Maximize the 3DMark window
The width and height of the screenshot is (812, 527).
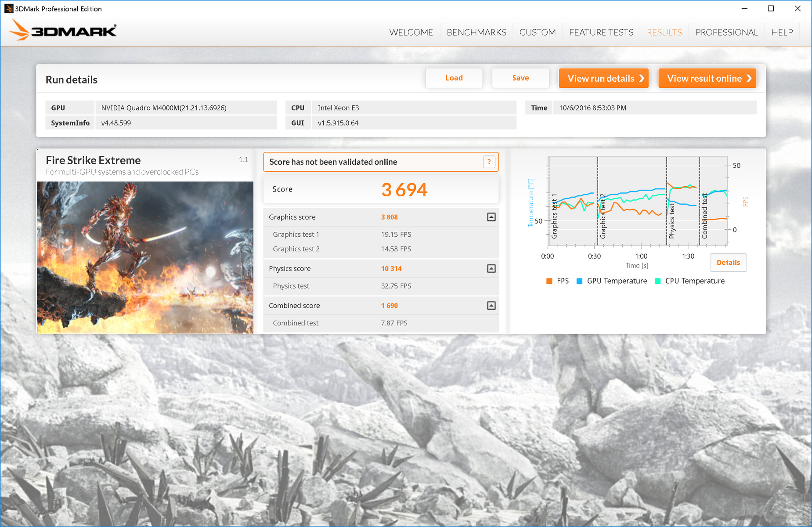(771, 8)
